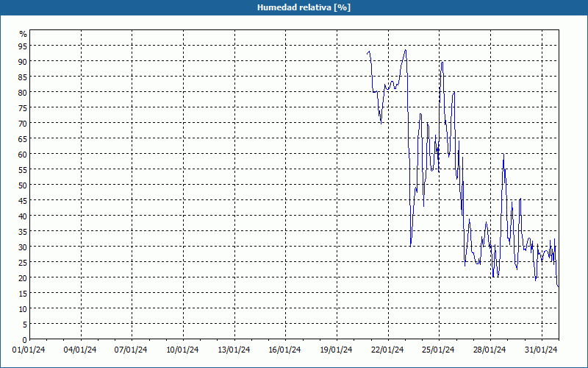Image resolution: width=588 pixels, height=368 pixels.
Task: Click the 65 y-axis label
Action: [23, 138]
